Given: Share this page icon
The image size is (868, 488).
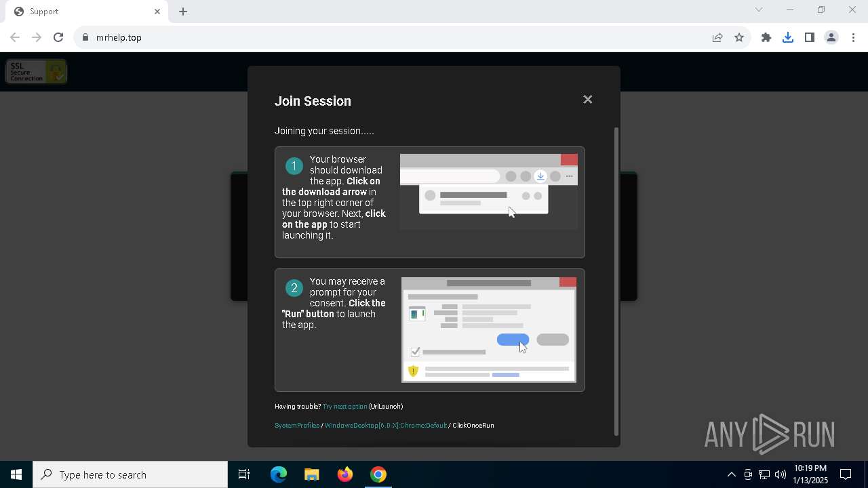Looking at the screenshot, I should point(717,37).
